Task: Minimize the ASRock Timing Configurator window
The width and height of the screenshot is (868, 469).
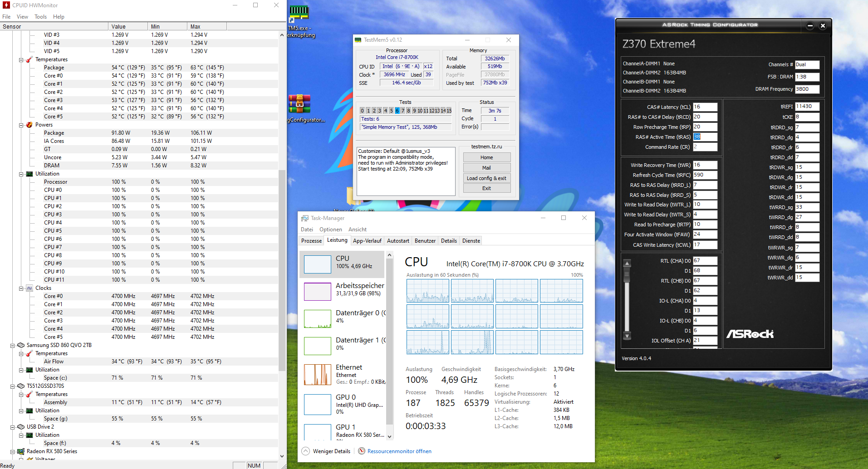Action: coord(810,25)
